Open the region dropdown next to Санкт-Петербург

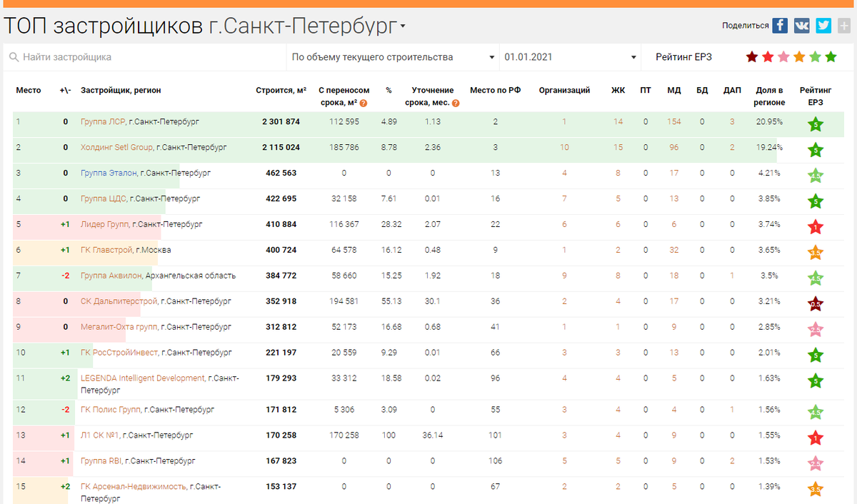403,27
